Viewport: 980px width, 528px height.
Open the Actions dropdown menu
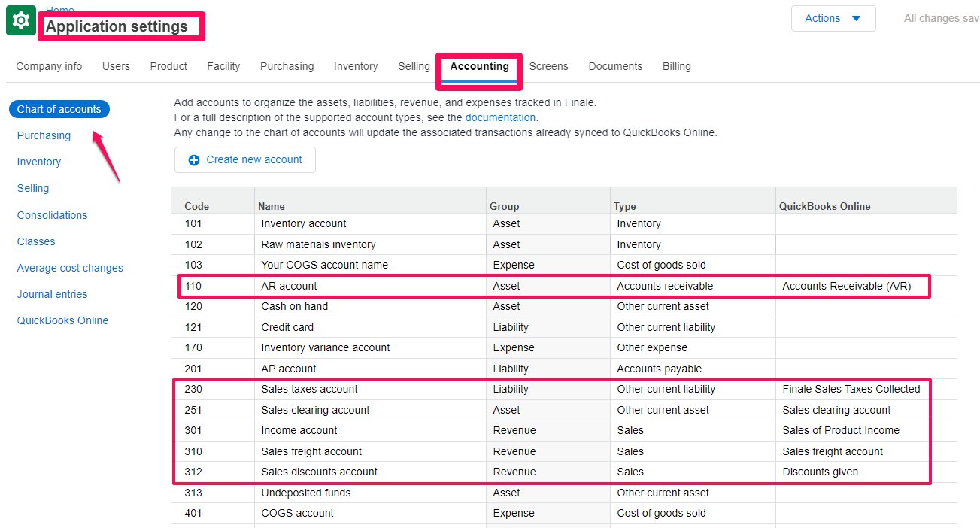pyautogui.click(x=833, y=18)
